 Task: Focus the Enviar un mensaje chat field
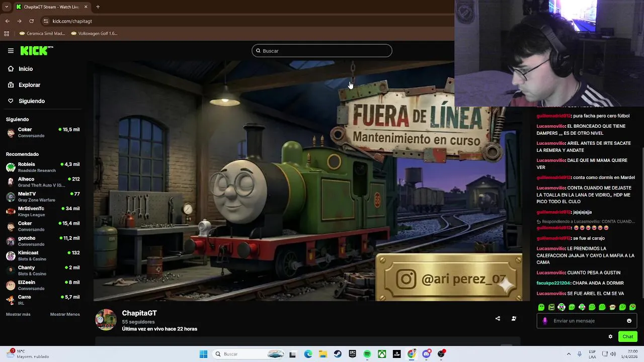point(586,321)
